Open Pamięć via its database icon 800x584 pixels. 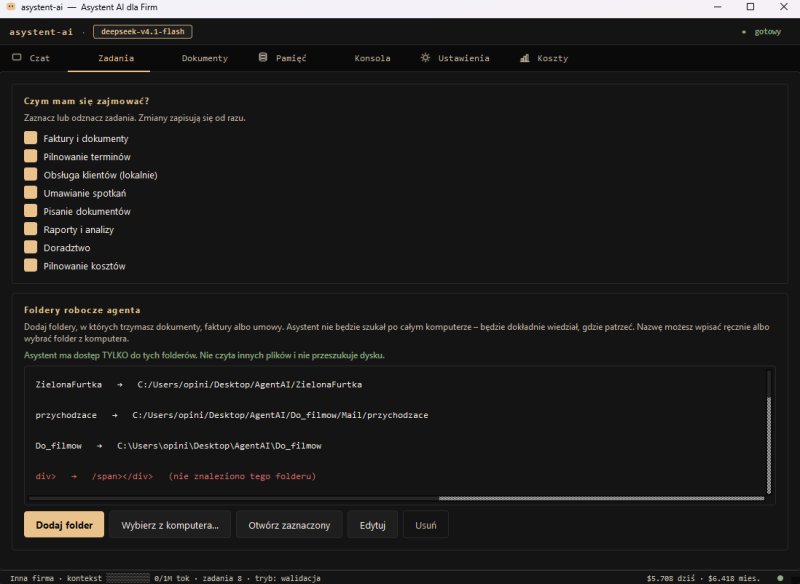263,58
